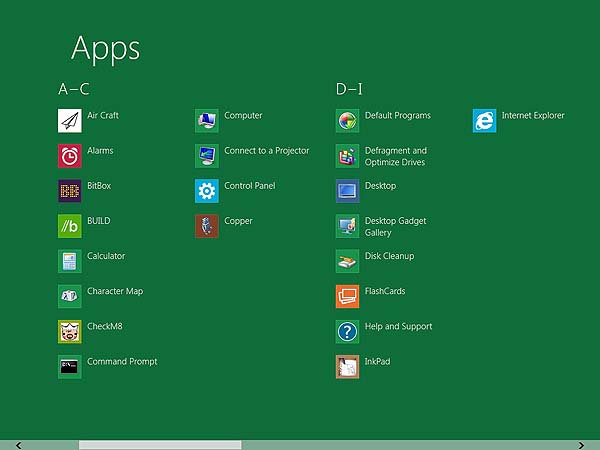Click the Connect to a Projector label
This screenshot has height=450, width=600.
(x=266, y=151)
